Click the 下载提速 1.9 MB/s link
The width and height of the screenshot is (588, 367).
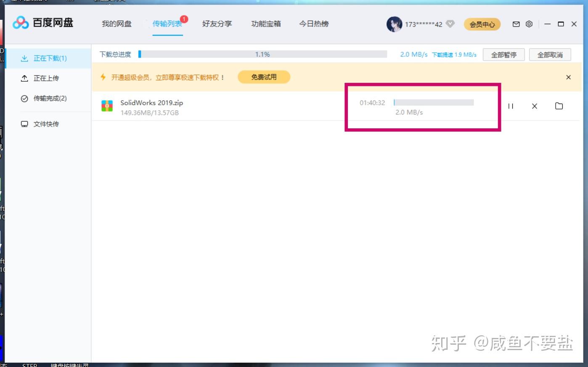[454, 55]
